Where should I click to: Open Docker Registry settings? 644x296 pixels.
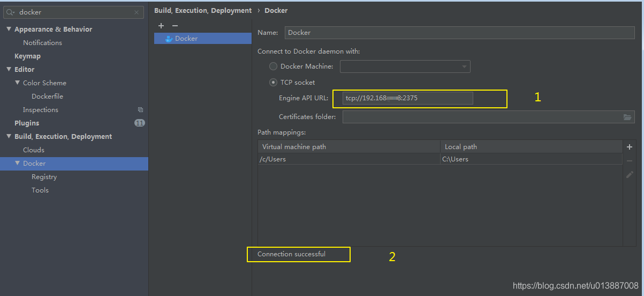click(x=44, y=176)
